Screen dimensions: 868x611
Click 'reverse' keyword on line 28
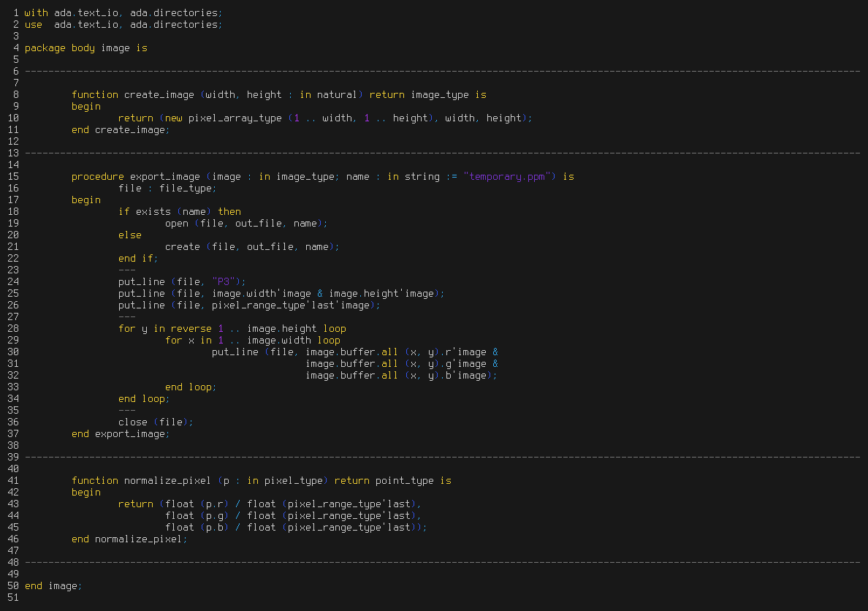(191, 328)
